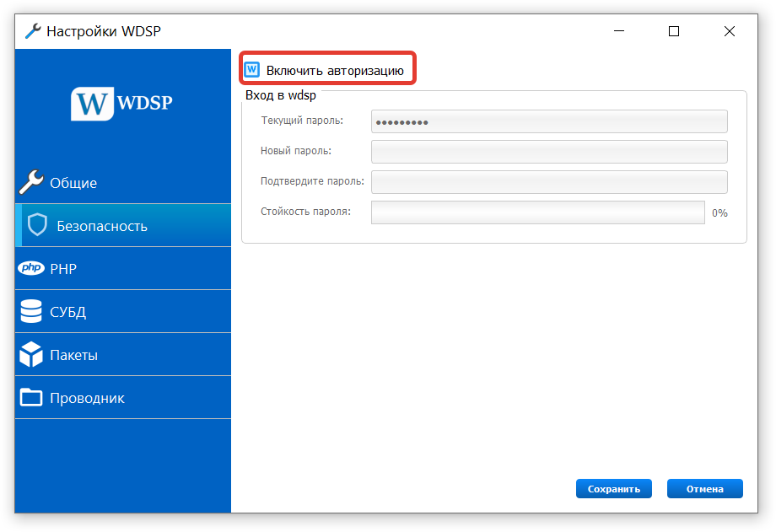Open the СУБД settings section
776x532 pixels.
click(x=123, y=311)
